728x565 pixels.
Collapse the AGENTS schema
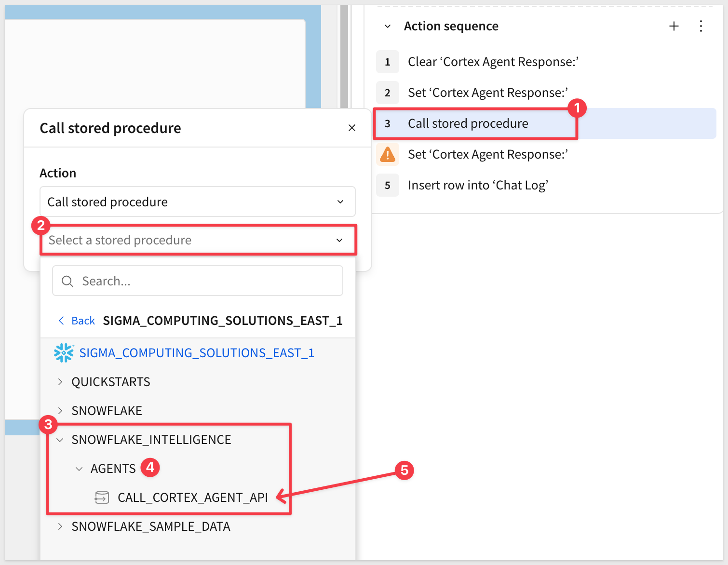[x=79, y=469]
